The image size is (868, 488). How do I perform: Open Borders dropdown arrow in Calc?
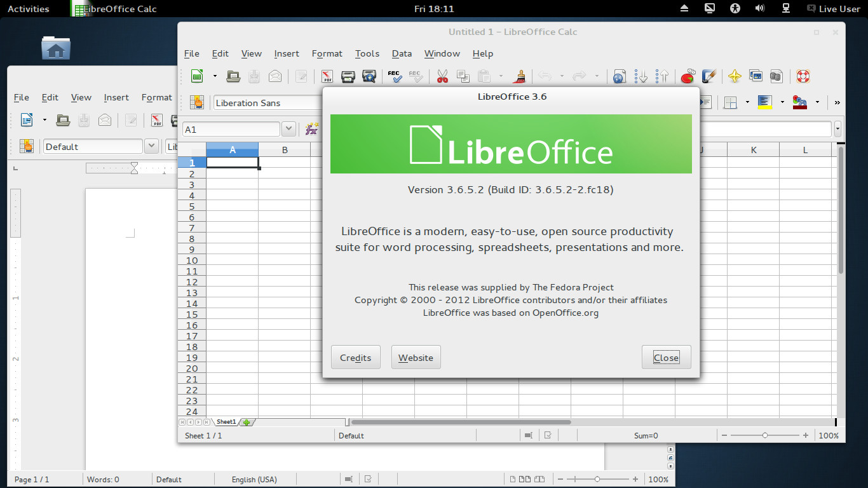(x=747, y=102)
